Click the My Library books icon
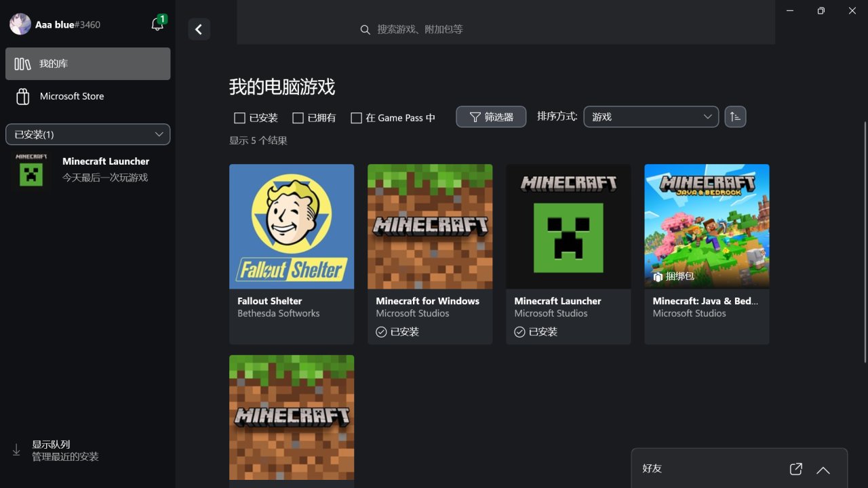 23,64
